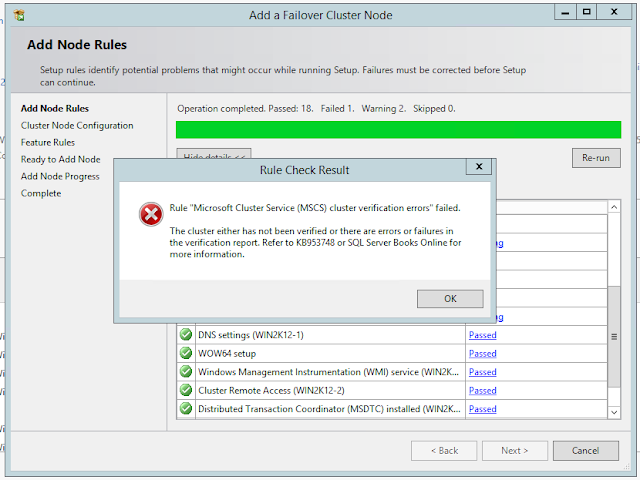
Task: Click 'WOW64 setup' rule text
Action: [227, 353]
